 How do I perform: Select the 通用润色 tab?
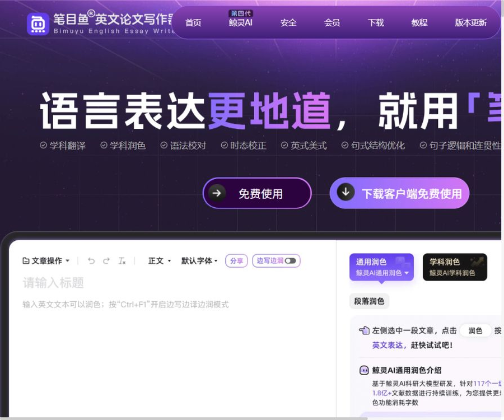click(x=381, y=267)
